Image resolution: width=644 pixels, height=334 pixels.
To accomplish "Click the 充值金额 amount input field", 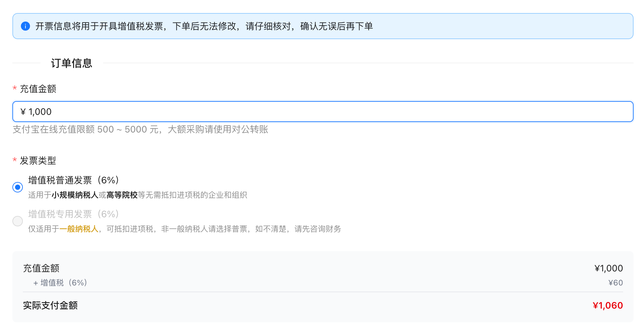I will (322, 112).
